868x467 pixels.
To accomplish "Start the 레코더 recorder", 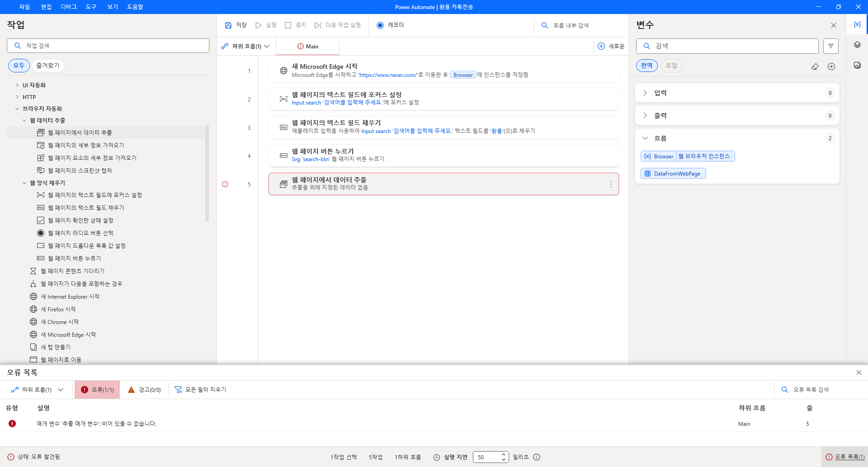I will 390,25.
